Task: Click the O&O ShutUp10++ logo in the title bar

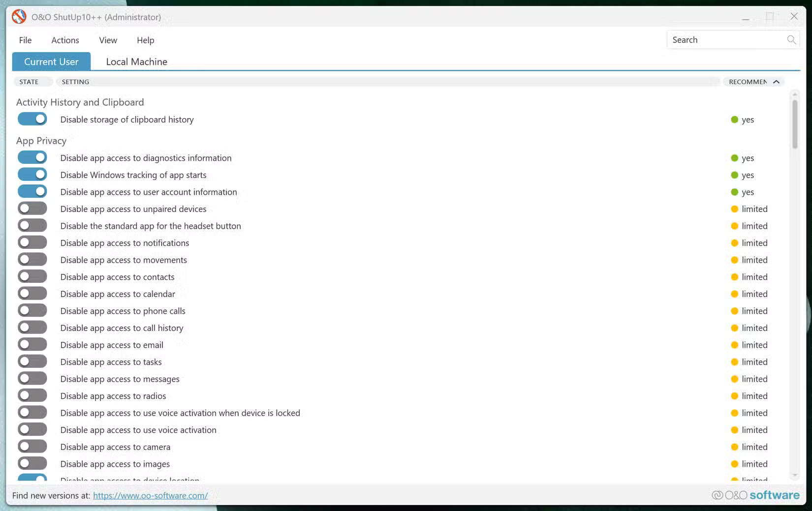Action: tap(19, 16)
